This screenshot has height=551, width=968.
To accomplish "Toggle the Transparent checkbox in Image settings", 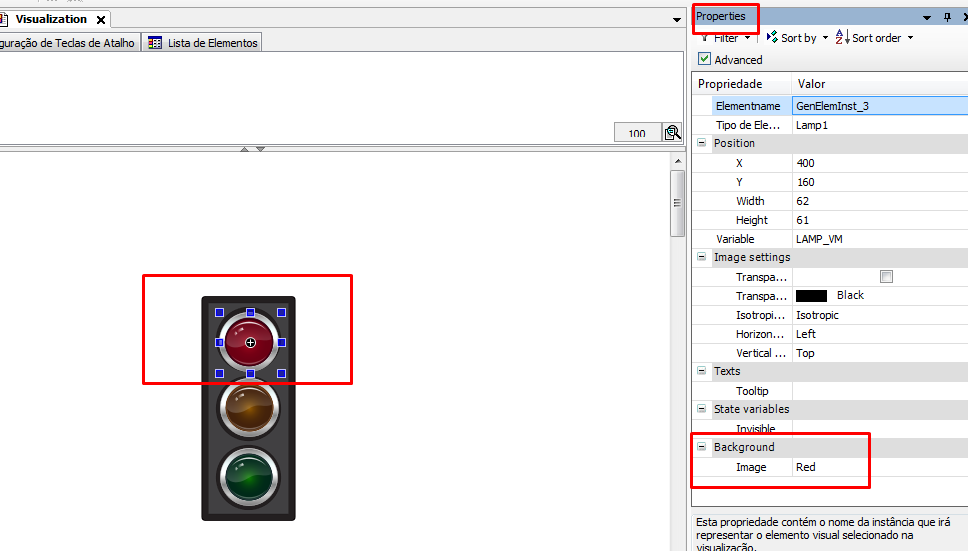I will [x=886, y=277].
